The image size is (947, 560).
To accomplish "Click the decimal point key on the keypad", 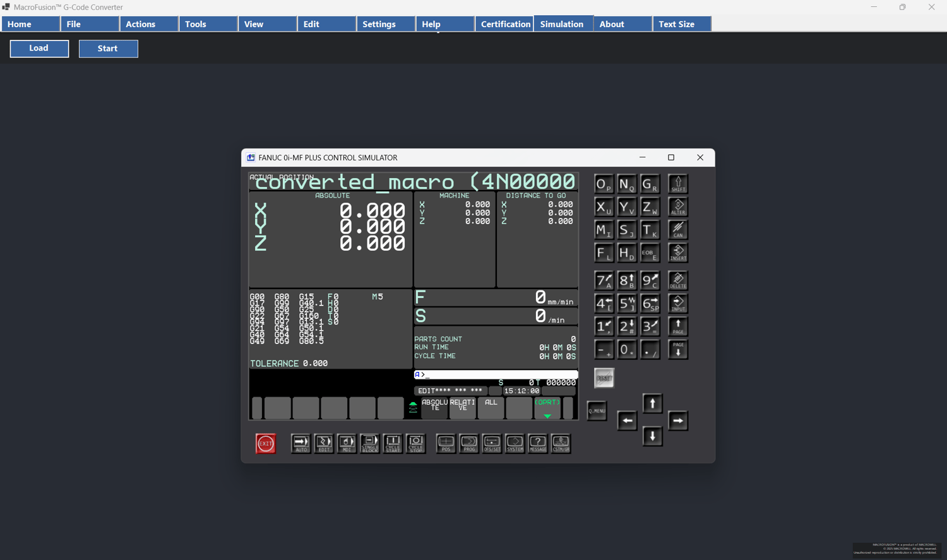I will click(650, 349).
